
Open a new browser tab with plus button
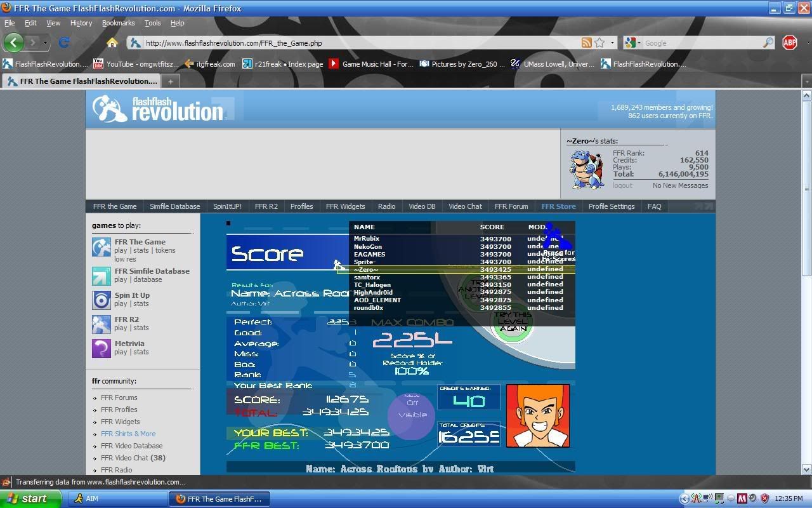point(171,81)
